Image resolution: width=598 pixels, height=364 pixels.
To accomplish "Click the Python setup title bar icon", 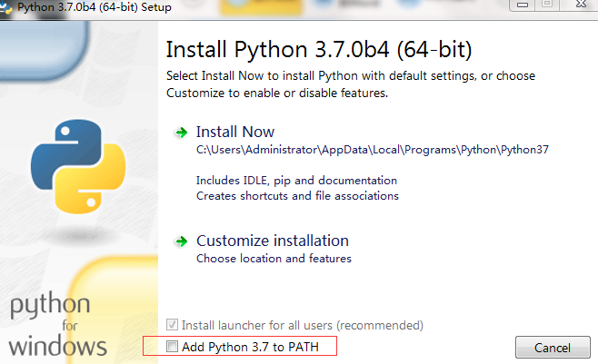I will 5,7.
